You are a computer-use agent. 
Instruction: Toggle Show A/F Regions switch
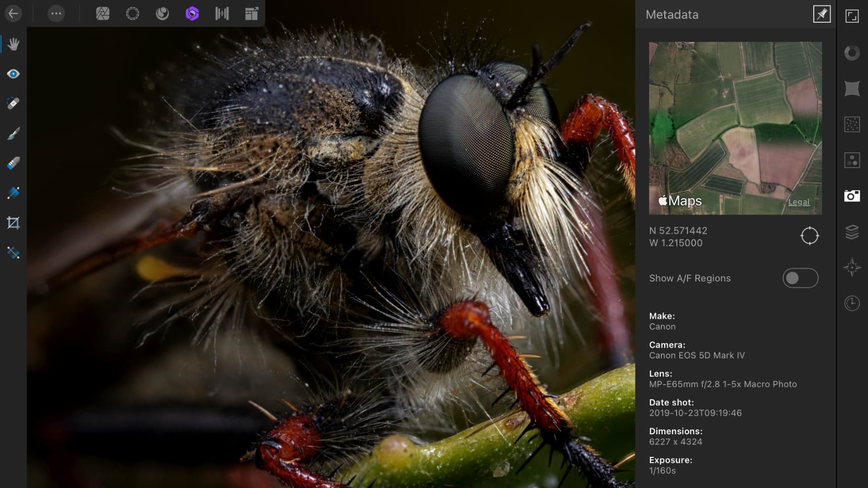[x=800, y=278]
